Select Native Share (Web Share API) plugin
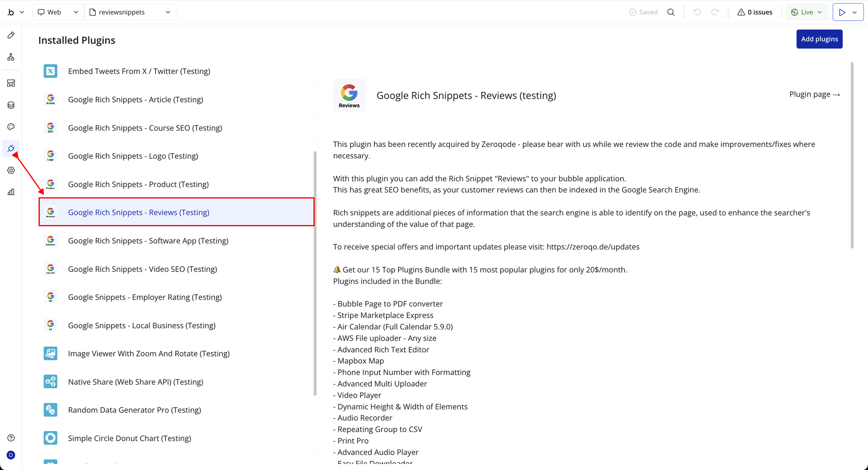The height and width of the screenshot is (470, 868). pyautogui.click(x=135, y=382)
